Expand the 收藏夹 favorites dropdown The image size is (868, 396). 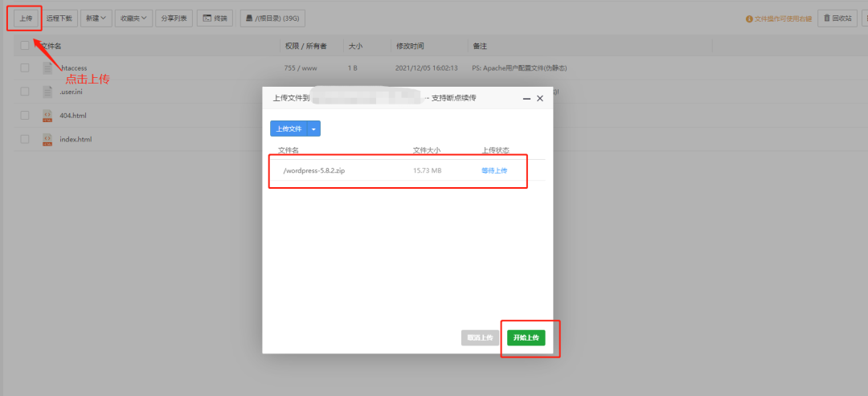[x=133, y=18]
